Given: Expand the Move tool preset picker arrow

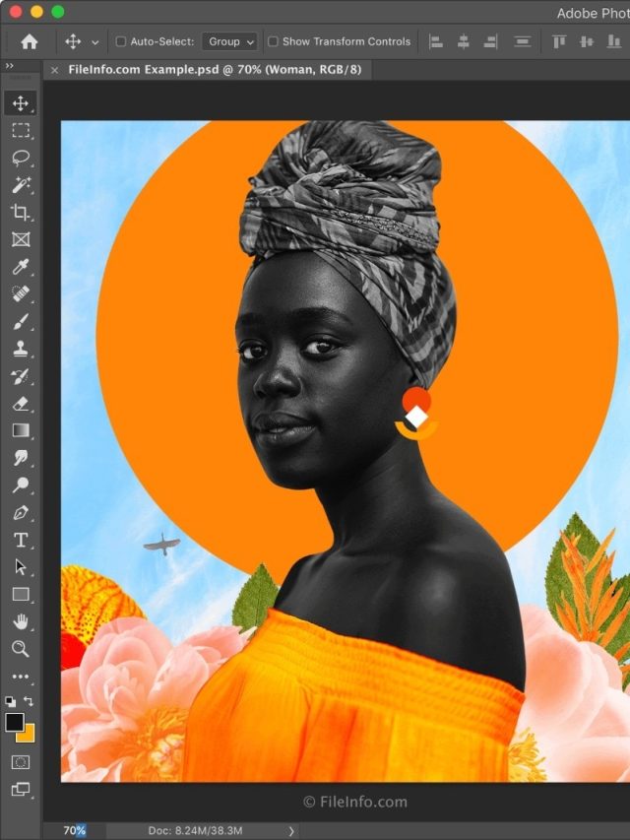Looking at the screenshot, I should [x=94, y=42].
